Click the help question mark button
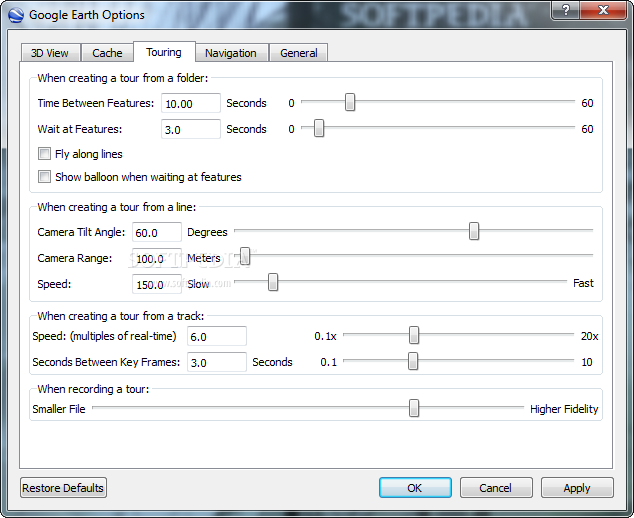 (565, 10)
